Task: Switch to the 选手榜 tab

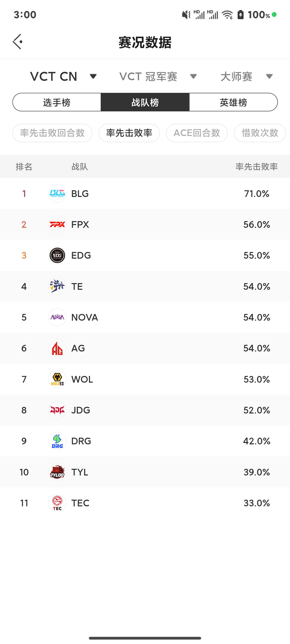Action: [57, 102]
